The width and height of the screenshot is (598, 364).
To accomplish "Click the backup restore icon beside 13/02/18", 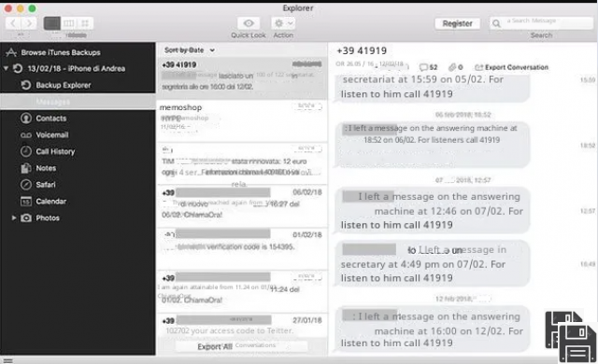I will (x=18, y=68).
